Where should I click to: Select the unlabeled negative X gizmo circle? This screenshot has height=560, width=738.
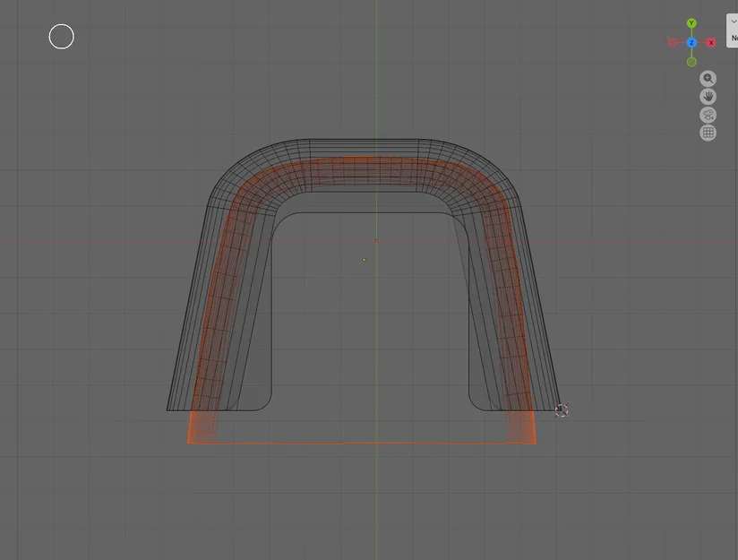[672, 43]
